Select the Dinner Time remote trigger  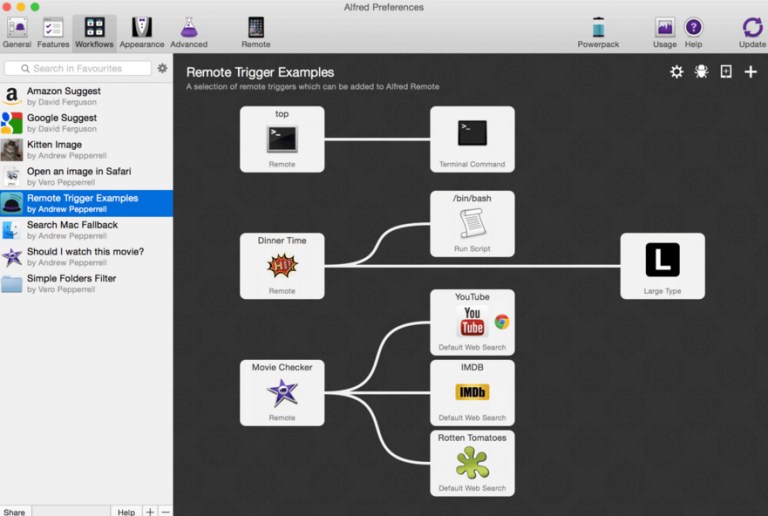[282, 266]
